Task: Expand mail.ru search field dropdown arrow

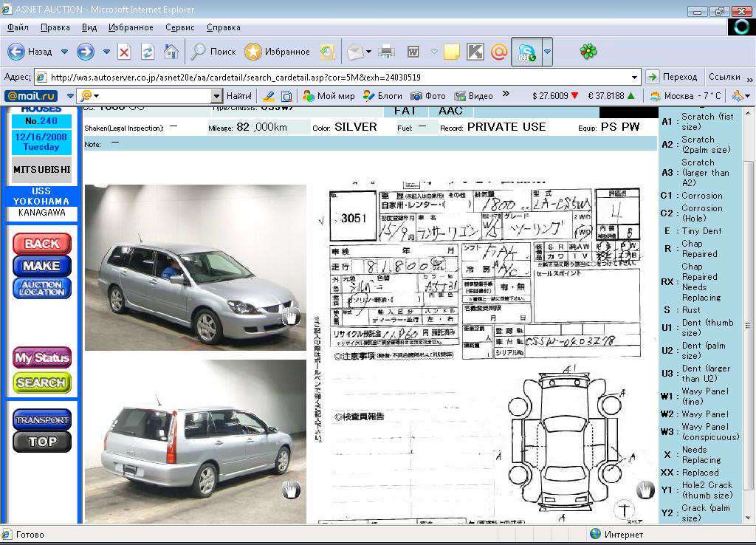Action: coord(216,97)
